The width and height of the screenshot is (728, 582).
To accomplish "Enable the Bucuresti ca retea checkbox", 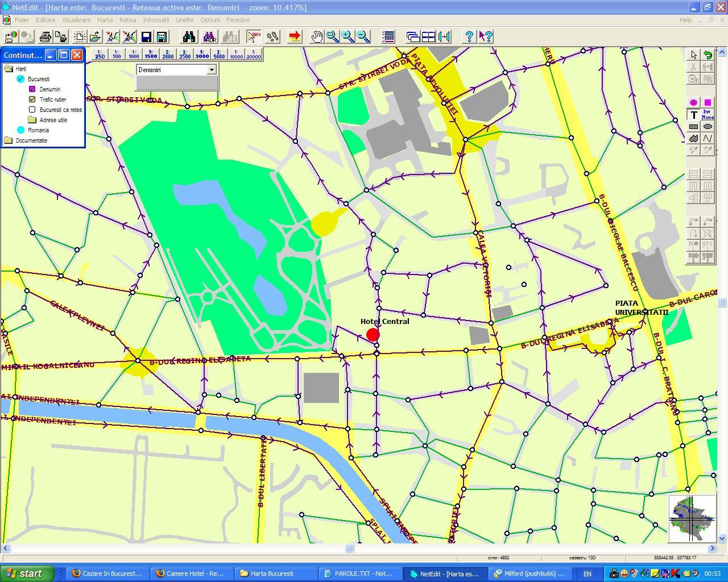I will point(32,110).
